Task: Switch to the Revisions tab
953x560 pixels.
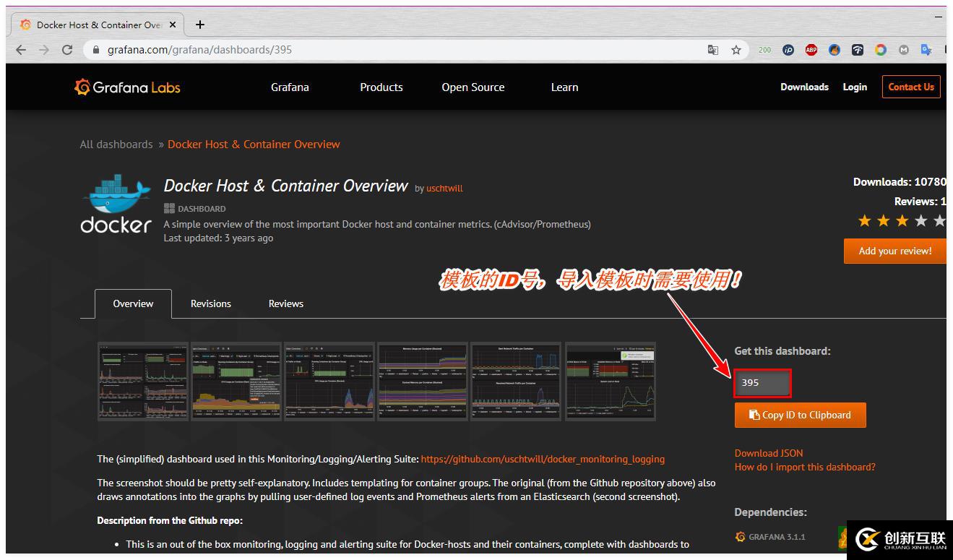Action: coord(211,303)
